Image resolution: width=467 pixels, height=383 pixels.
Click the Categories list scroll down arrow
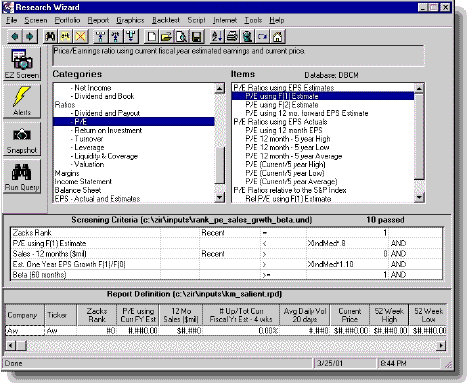click(219, 198)
